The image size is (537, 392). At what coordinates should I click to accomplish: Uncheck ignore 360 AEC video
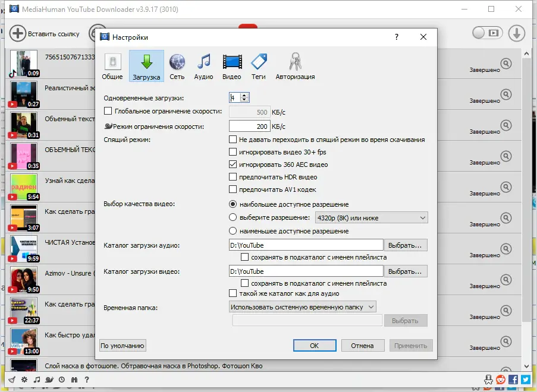coord(233,165)
